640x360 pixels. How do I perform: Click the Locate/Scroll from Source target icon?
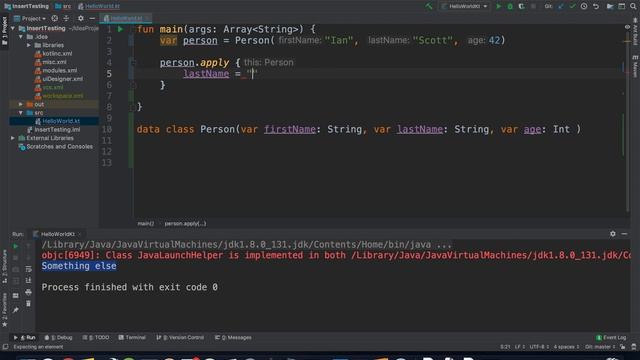coord(55,18)
